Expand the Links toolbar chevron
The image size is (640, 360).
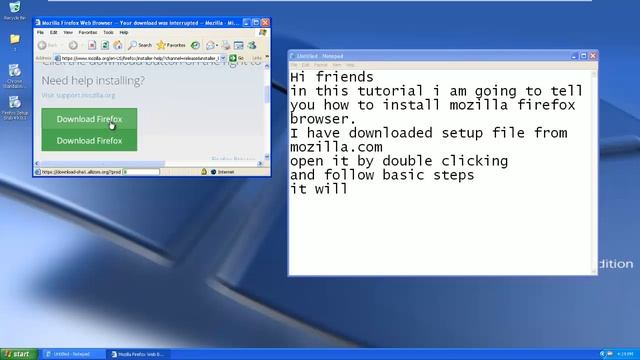click(267, 57)
